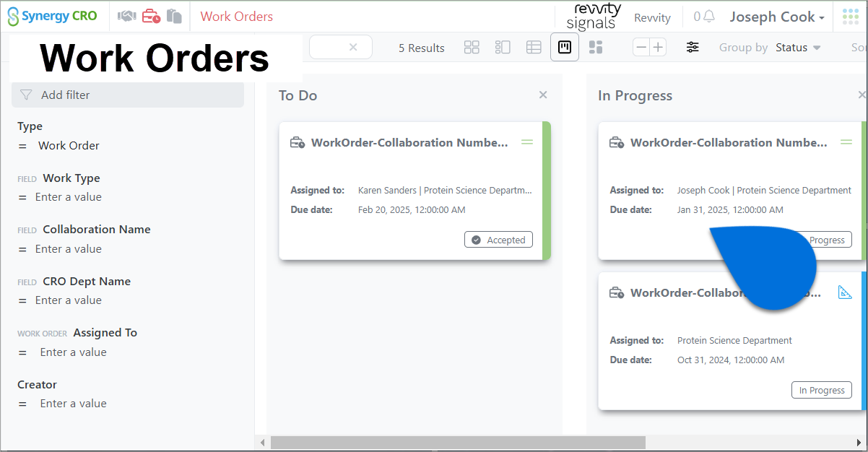
Task: Switch to grid card view
Action: [472, 48]
